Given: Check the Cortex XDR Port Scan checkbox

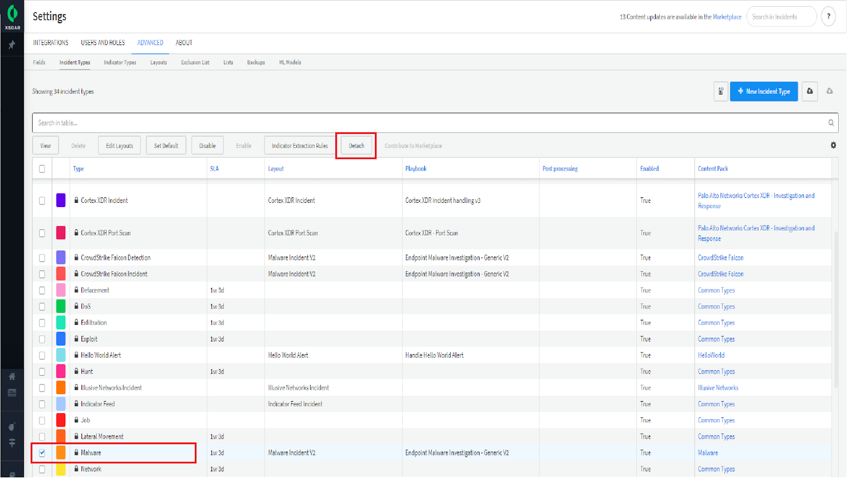Looking at the screenshot, I should click(x=42, y=233).
